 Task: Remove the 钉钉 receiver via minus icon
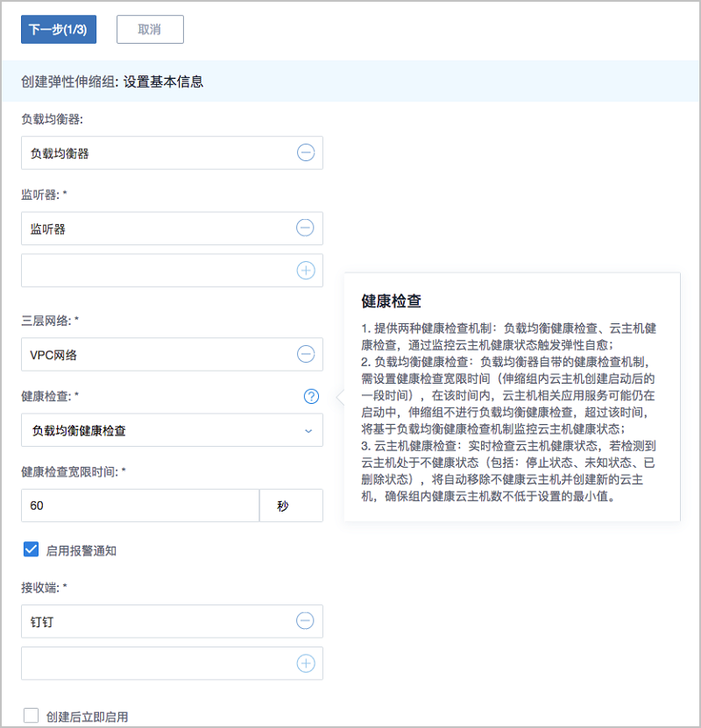305,621
